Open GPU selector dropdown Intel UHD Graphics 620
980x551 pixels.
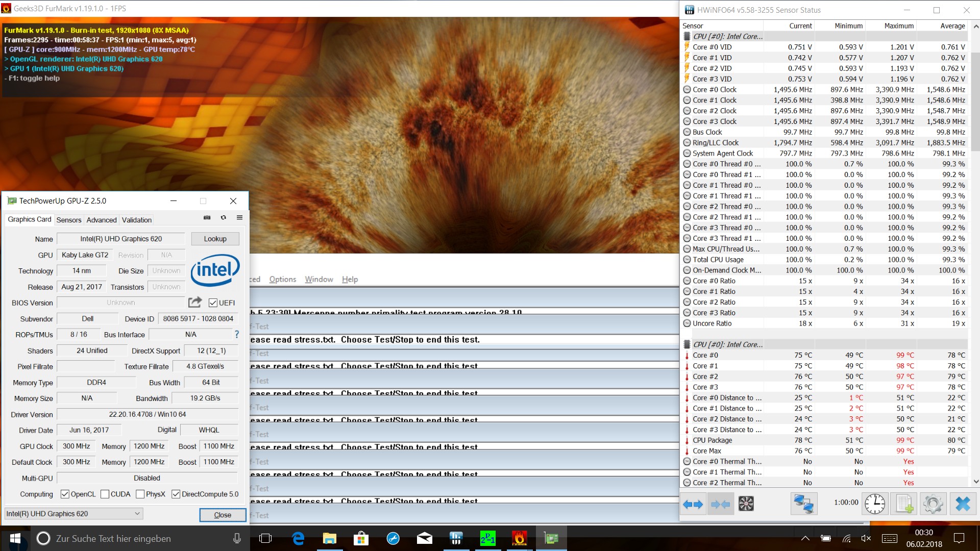pos(73,514)
